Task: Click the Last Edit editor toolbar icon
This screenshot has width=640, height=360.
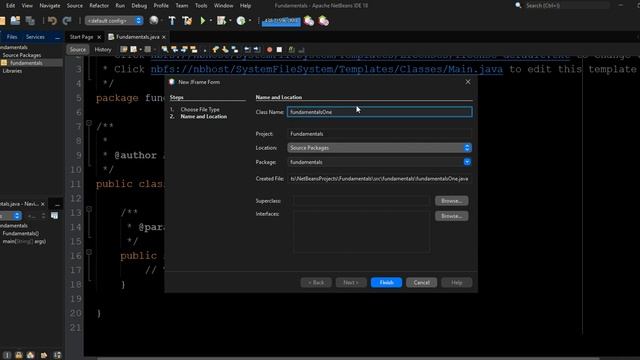Action: tap(124, 49)
